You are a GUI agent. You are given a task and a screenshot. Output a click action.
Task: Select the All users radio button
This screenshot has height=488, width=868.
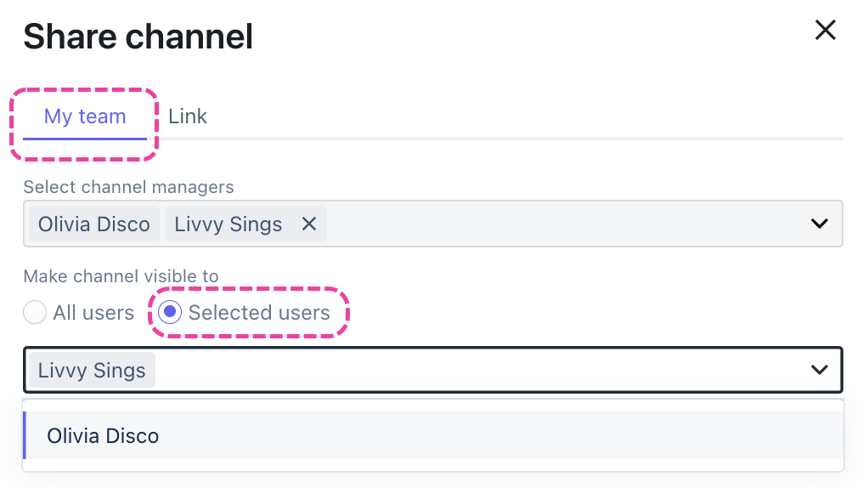click(35, 313)
